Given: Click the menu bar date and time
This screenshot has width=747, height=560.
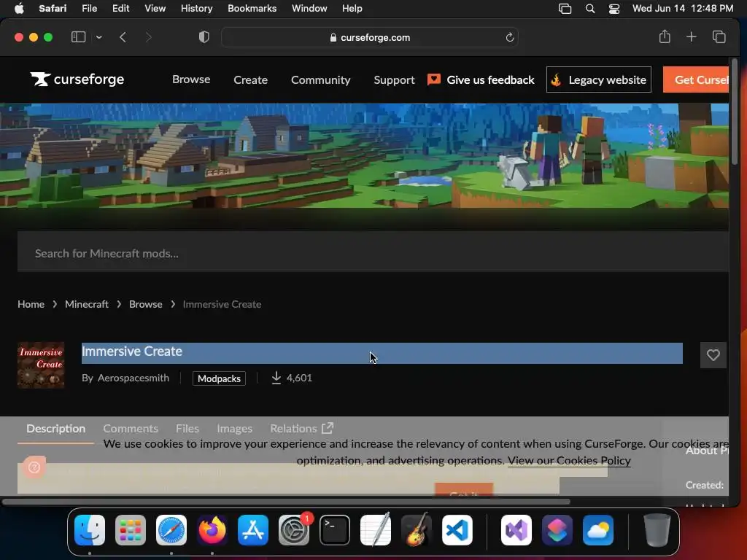Looking at the screenshot, I should click(683, 9).
